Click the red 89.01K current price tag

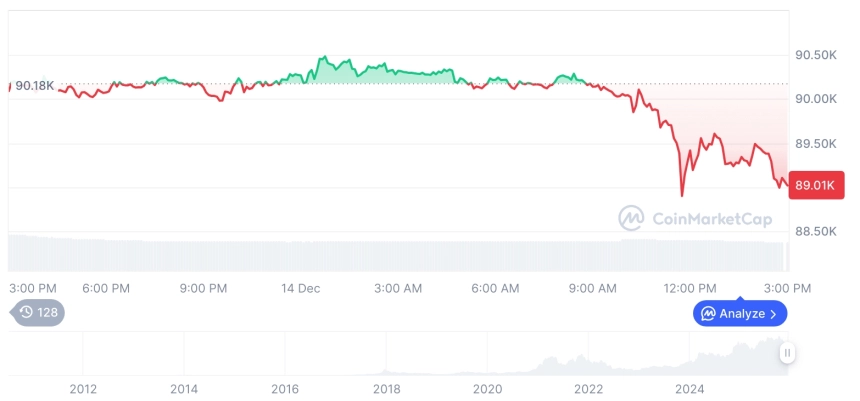[x=816, y=185]
